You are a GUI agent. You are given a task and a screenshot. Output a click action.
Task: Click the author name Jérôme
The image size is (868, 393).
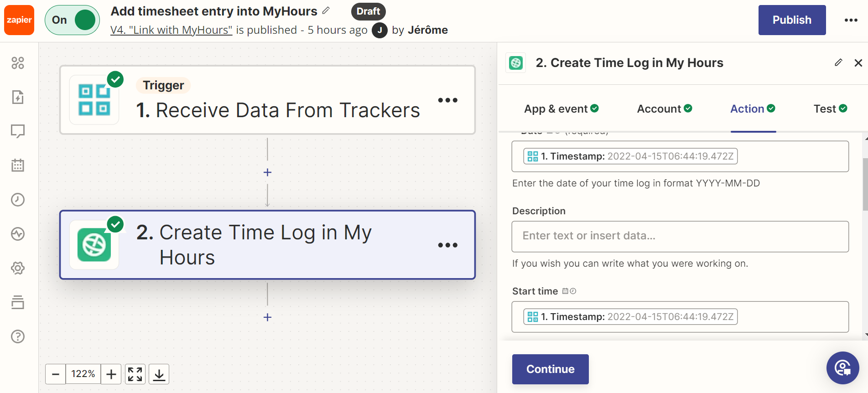tap(427, 30)
